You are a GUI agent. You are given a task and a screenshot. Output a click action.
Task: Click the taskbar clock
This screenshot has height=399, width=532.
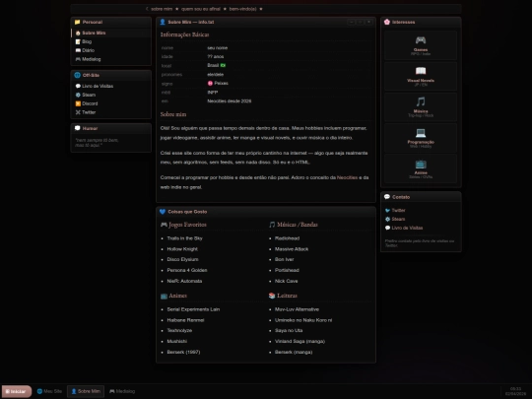(x=515, y=391)
